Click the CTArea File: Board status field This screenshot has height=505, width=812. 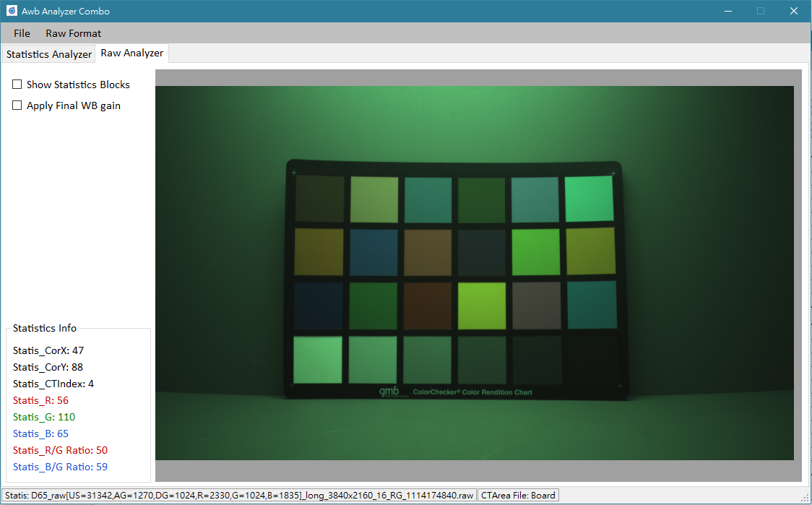[518, 495]
